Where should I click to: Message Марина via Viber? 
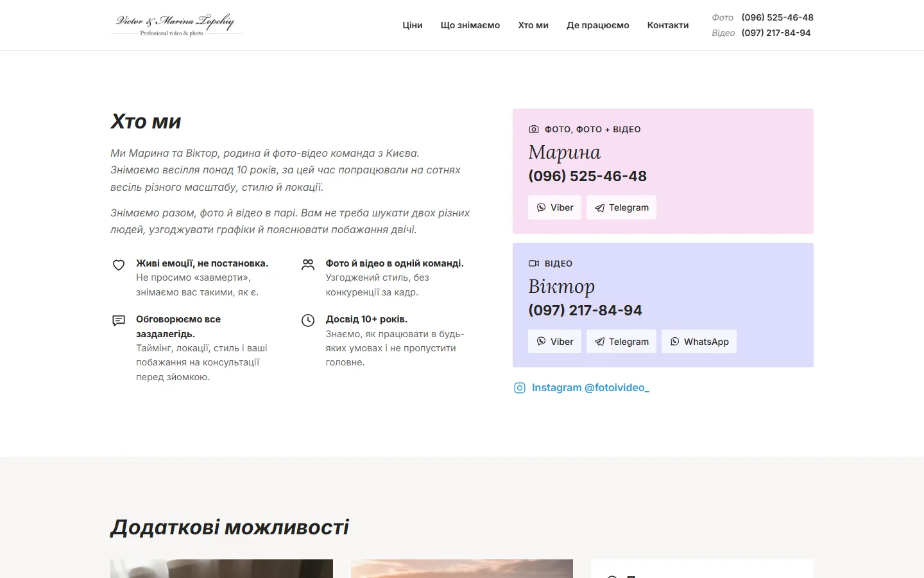[554, 207]
